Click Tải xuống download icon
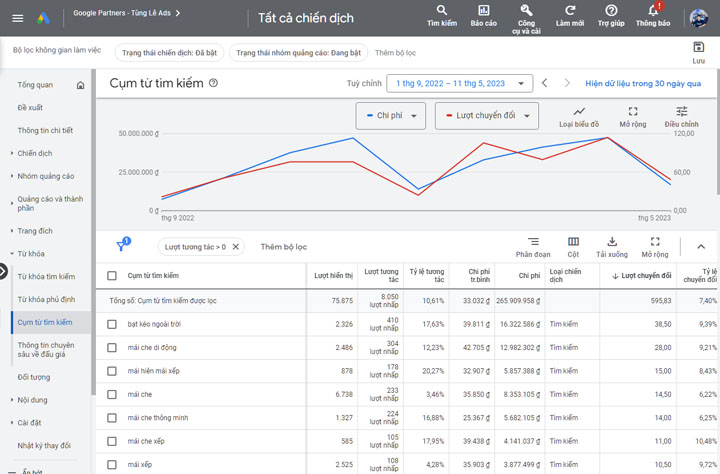 [612, 247]
